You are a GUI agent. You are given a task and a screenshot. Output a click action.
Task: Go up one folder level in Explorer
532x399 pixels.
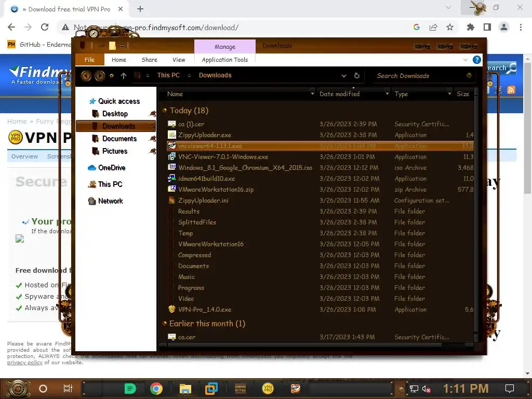click(124, 76)
